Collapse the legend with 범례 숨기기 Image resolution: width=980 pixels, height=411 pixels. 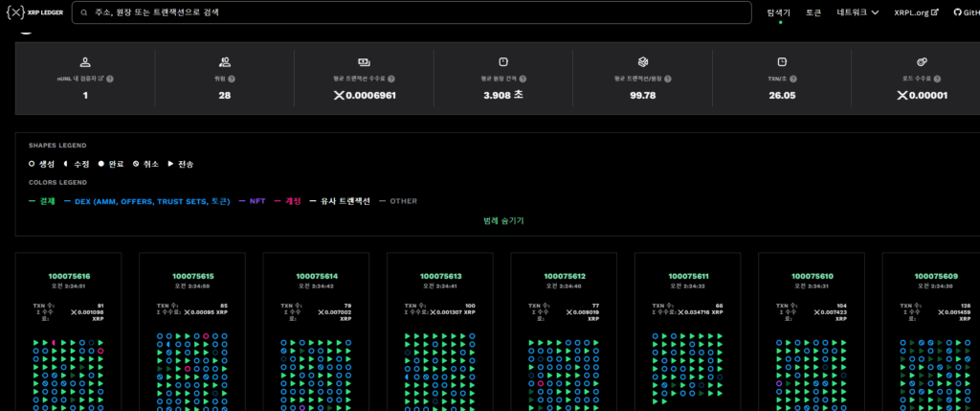(503, 220)
